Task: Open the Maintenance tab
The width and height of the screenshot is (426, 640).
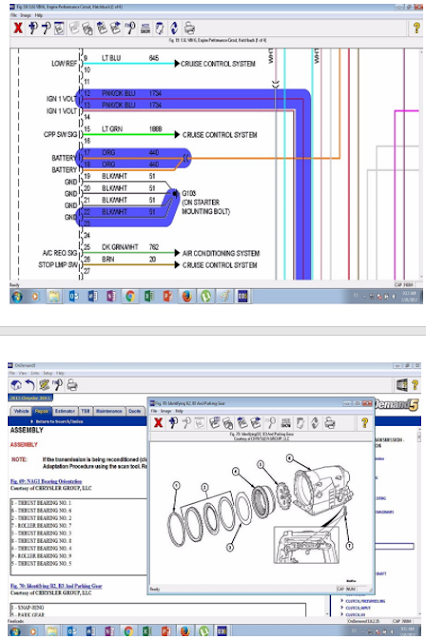Action: coord(109,411)
